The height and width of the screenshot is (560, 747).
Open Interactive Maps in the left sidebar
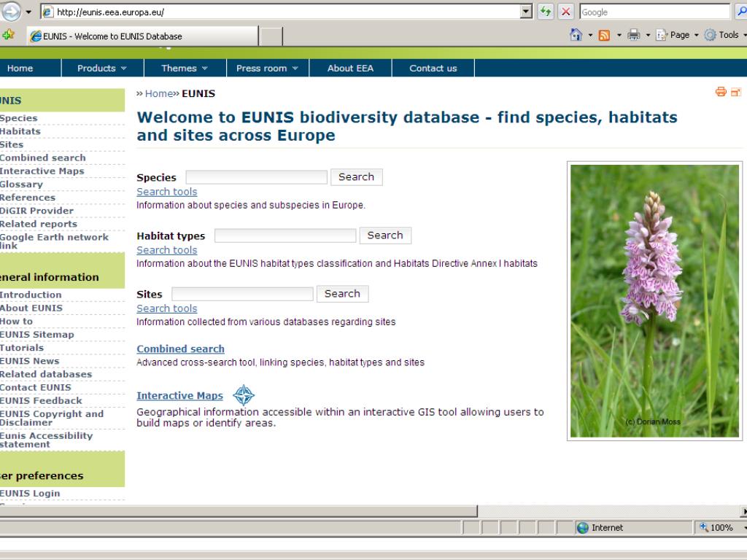point(42,171)
